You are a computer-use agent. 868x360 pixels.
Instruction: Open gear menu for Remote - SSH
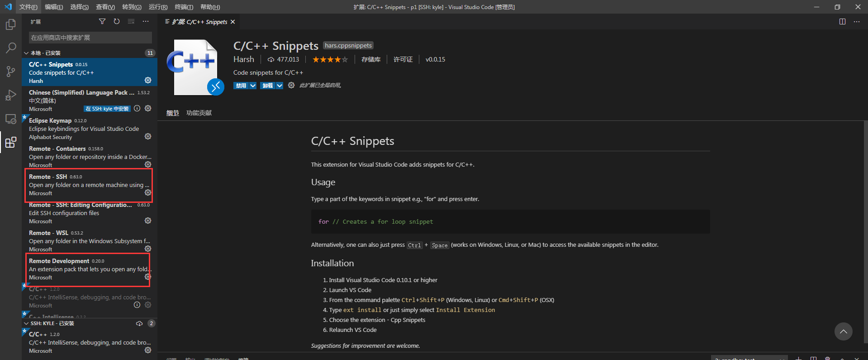pyautogui.click(x=148, y=192)
